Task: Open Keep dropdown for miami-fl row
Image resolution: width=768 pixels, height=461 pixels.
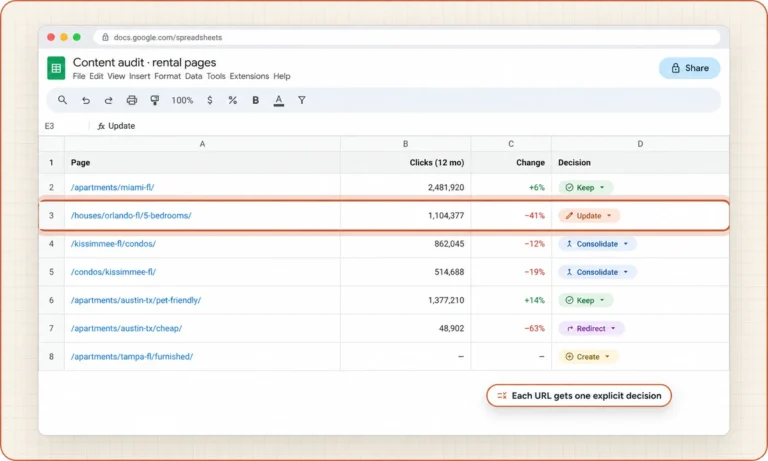Action: (x=586, y=188)
